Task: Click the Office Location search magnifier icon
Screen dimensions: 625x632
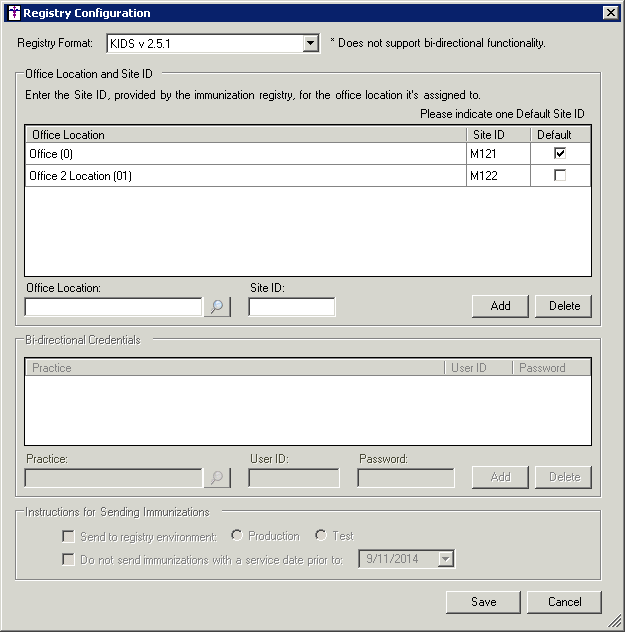Action: click(217, 307)
